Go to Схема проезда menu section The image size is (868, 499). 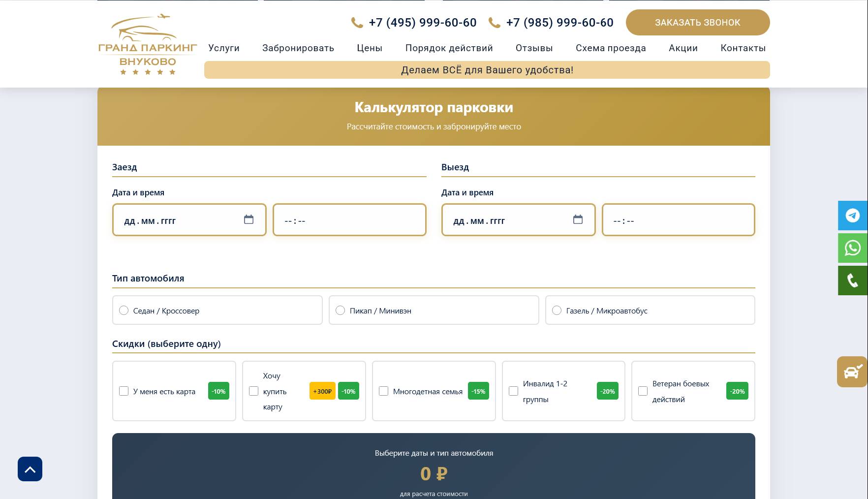[611, 48]
